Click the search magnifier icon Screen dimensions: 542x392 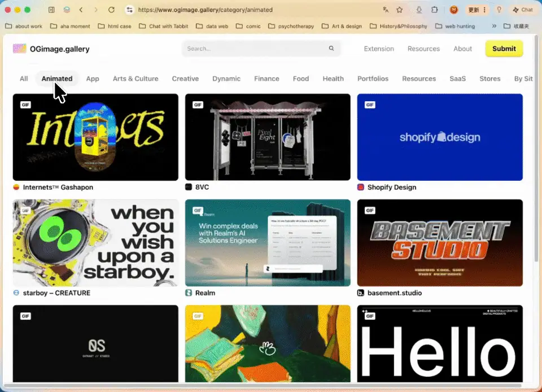[331, 49]
